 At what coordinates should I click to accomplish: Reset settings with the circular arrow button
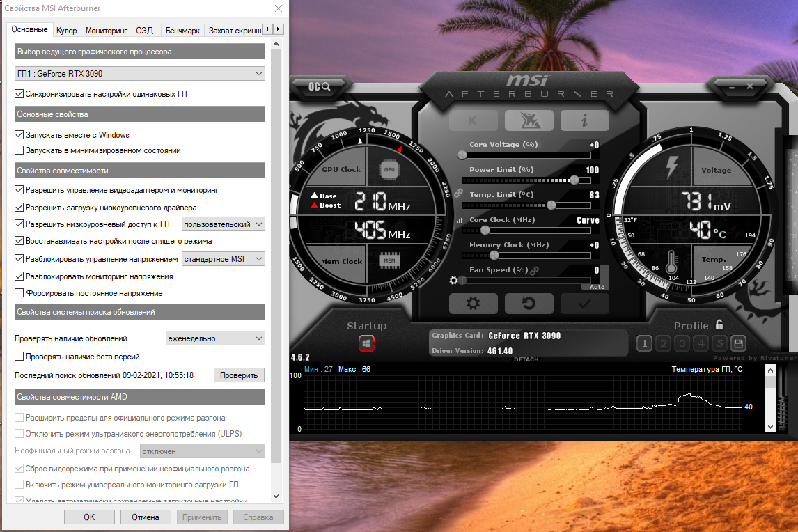tap(529, 304)
